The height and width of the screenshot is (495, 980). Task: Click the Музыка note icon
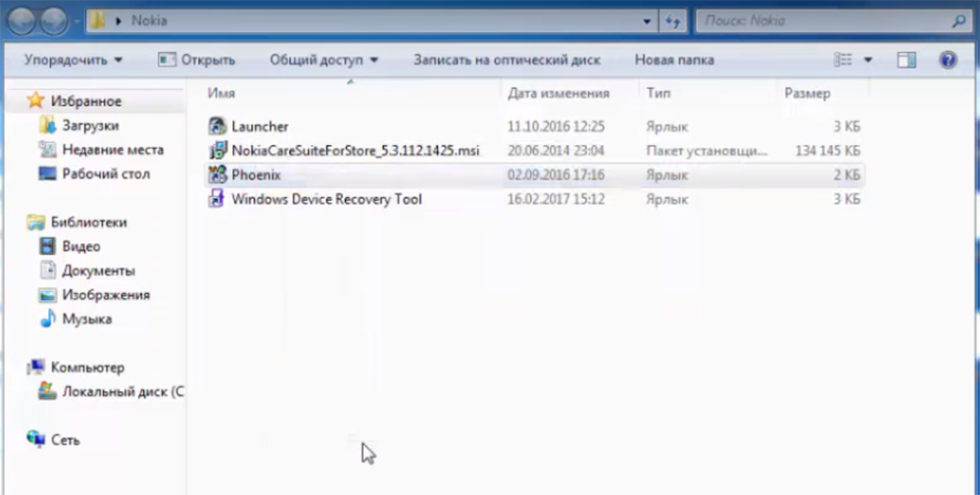tap(47, 319)
